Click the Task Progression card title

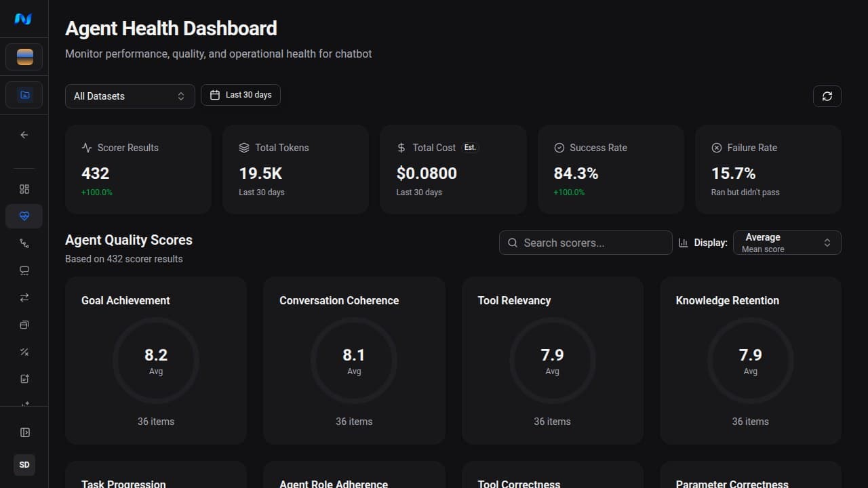coord(123,484)
